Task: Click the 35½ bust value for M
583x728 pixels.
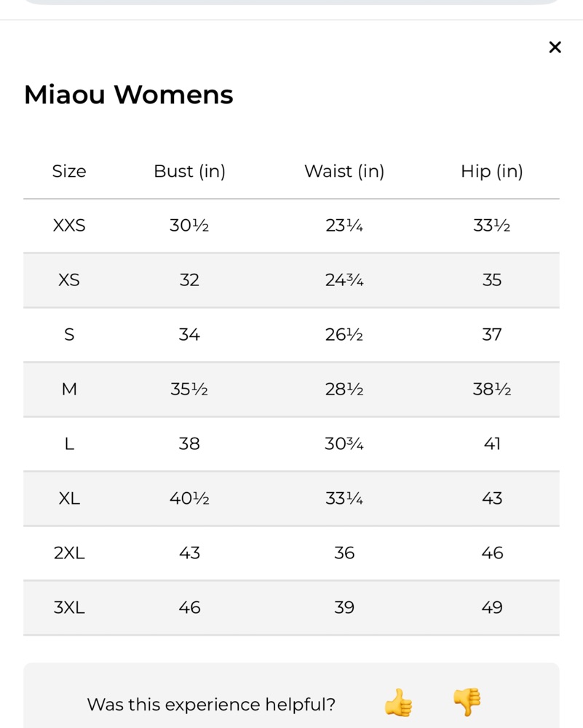Action: (x=189, y=389)
